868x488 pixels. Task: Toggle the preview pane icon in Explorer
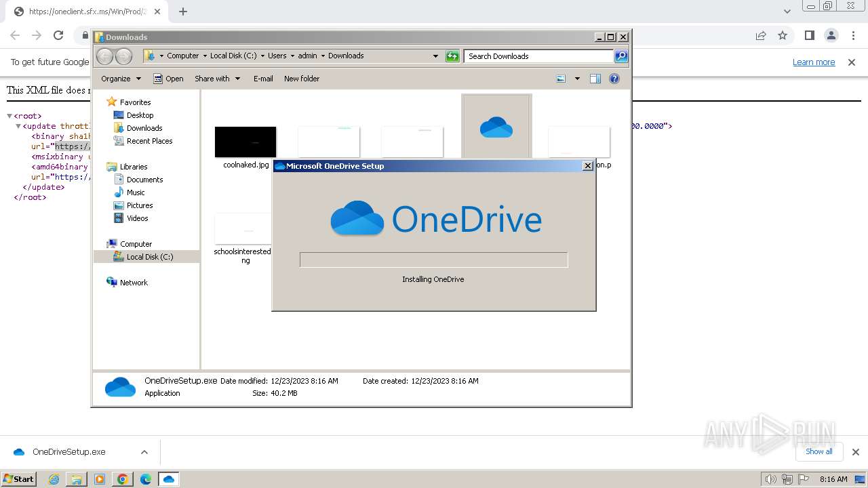[595, 79]
